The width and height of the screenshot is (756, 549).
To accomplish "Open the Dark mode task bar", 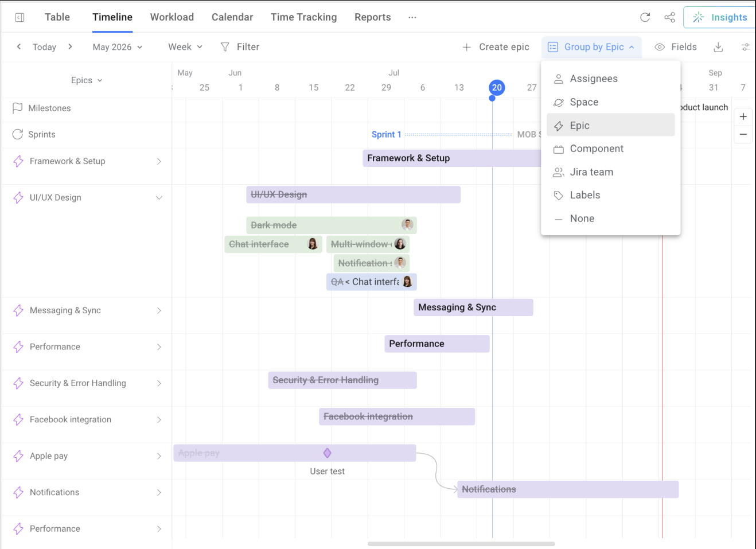I will click(x=332, y=225).
